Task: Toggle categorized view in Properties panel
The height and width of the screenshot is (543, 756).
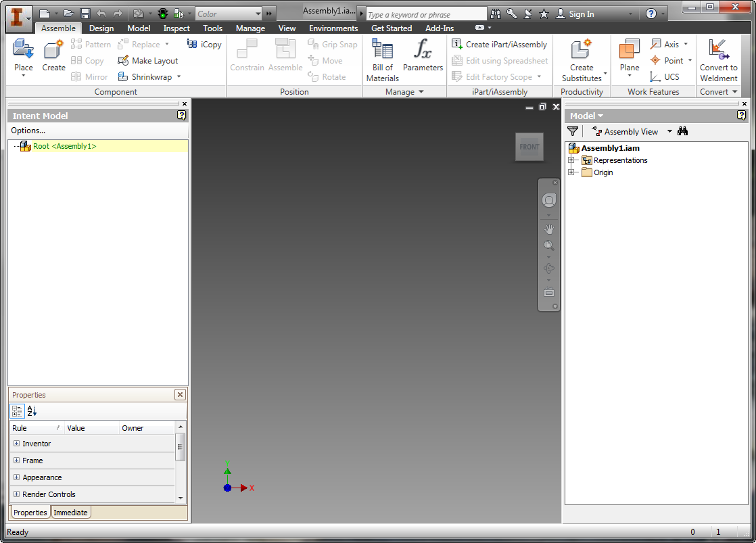Action: (17, 411)
